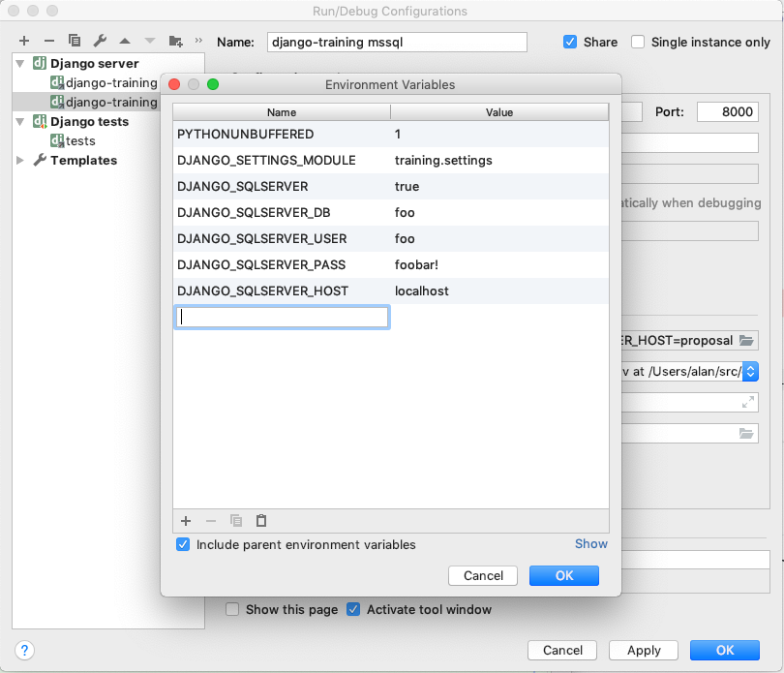
Task: Click value training.settings cell
Action: click(499, 160)
